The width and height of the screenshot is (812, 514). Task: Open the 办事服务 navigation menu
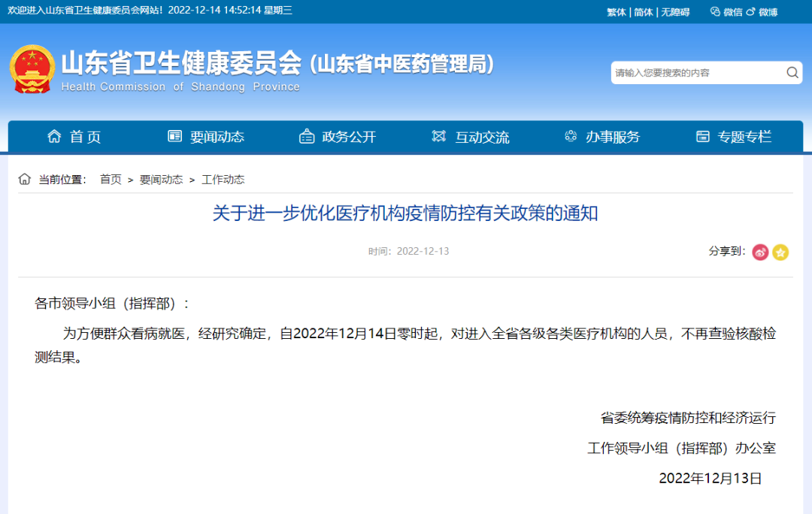pyautogui.click(x=614, y=137)
